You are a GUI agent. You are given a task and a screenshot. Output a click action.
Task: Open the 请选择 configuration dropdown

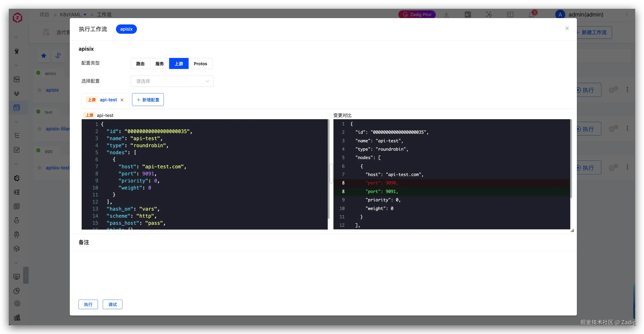[172, 81]
